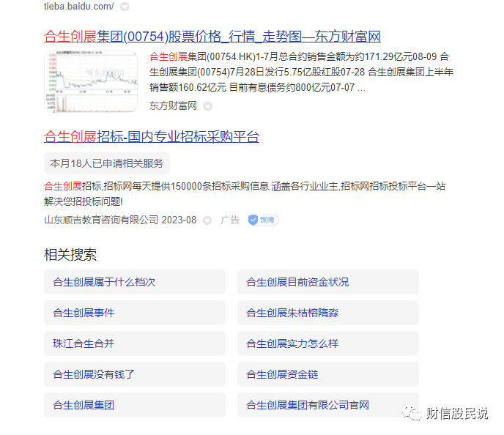
Task: Click the 保障 shield badge icon
Action: 263,220
